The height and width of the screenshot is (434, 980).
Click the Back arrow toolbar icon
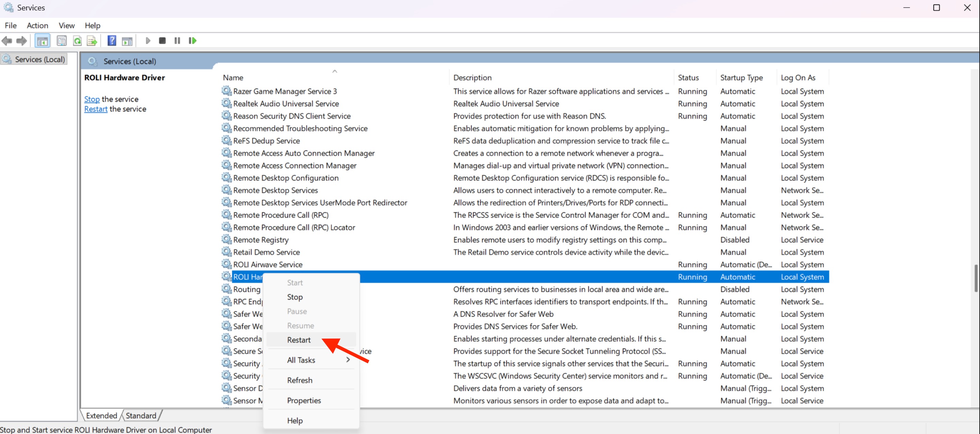coord(7,41)
